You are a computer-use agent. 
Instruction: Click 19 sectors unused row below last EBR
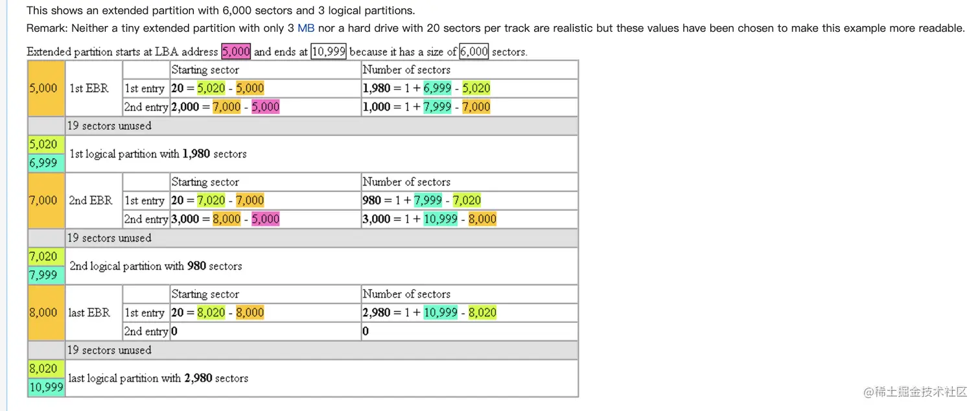321,350
